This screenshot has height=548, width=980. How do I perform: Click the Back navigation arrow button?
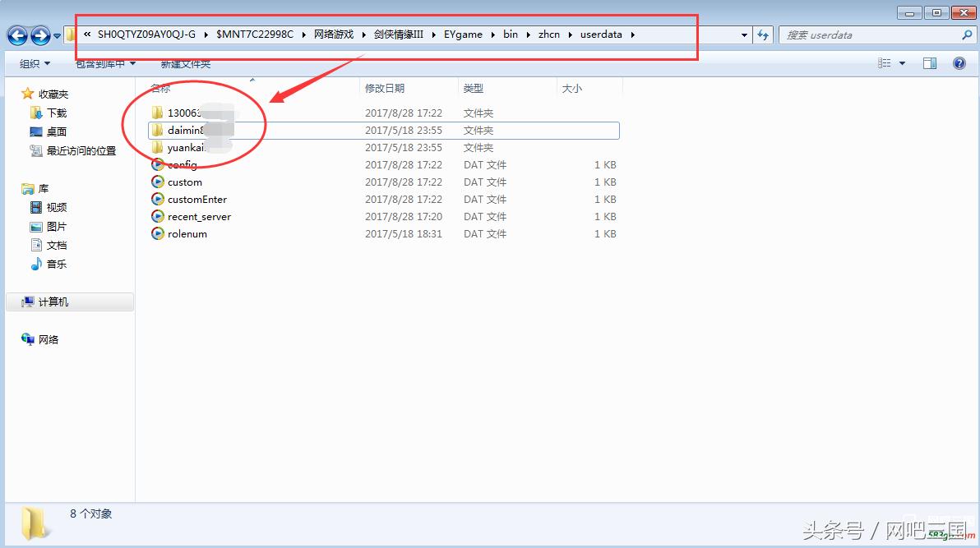pyautogui.click(x=18, y=35)
